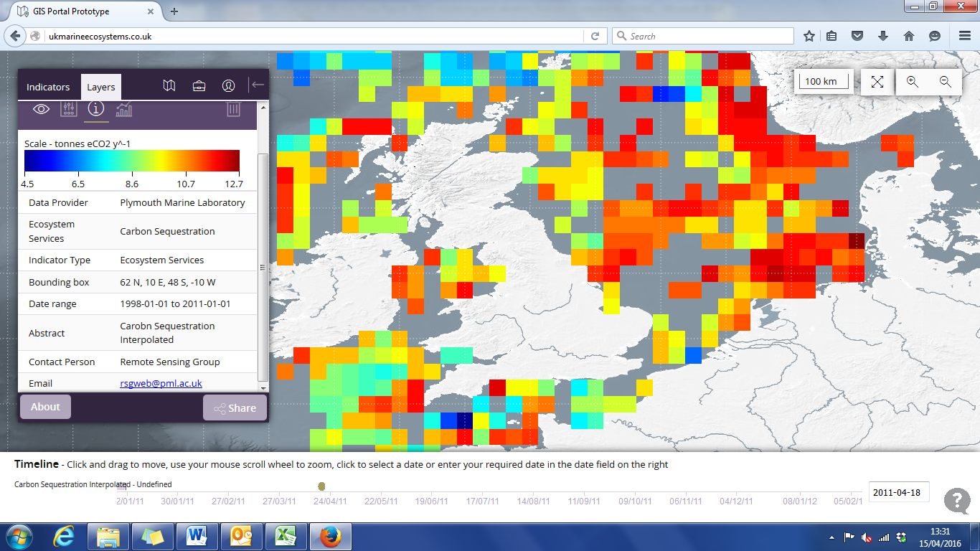Open the basemap map icon in panel header
This screenshot has height=551, width=980.
(x=169, y=85)
